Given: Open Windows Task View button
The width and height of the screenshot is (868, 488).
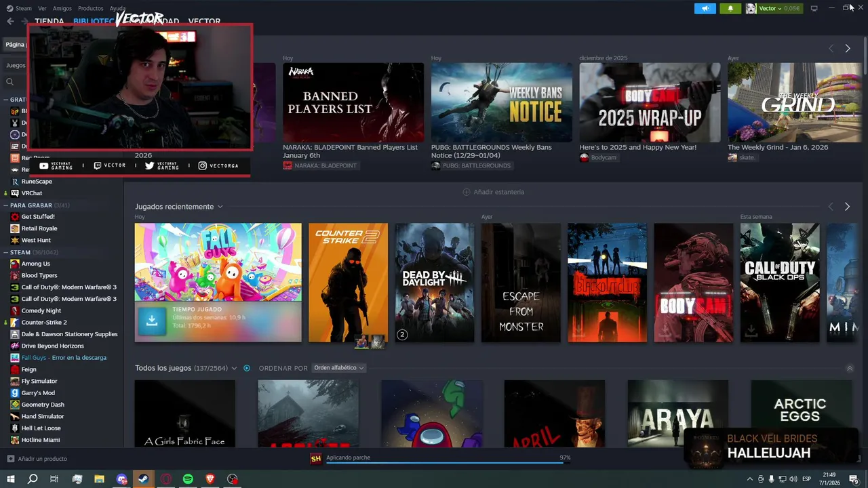Looking at the screenshot, I should [55, 479].
